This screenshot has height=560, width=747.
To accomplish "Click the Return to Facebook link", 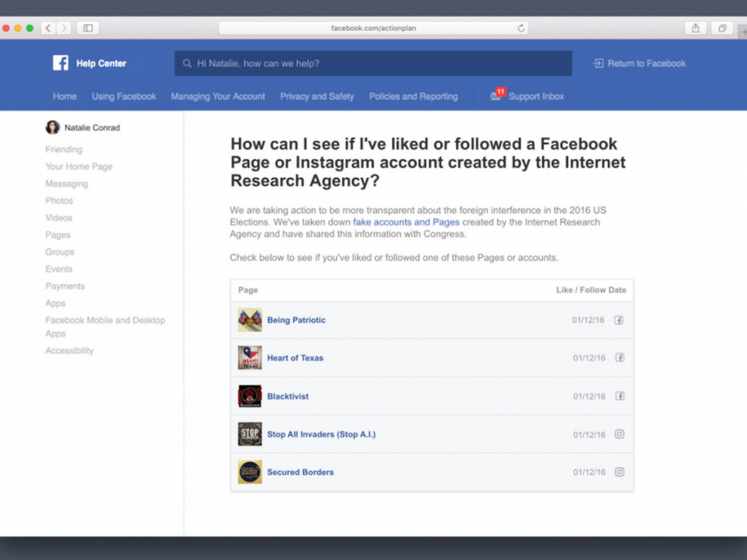I will point(646,64).
